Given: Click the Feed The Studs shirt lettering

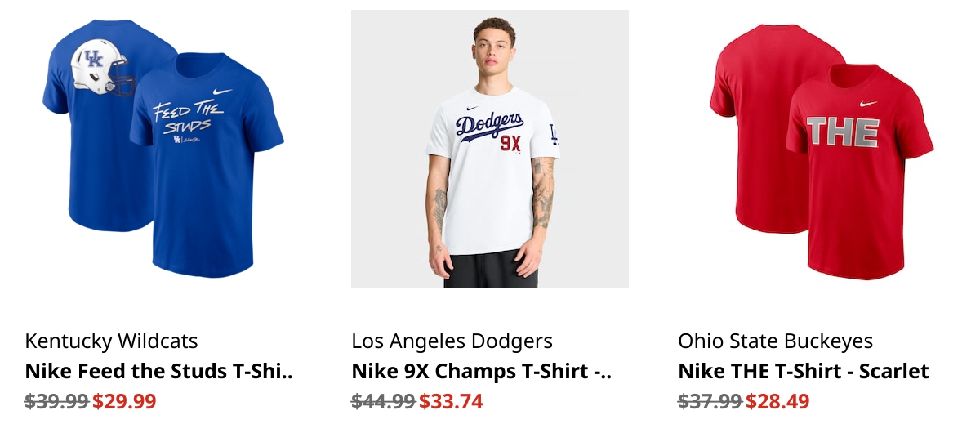Looking at the screenshot, I should [185, 117].
